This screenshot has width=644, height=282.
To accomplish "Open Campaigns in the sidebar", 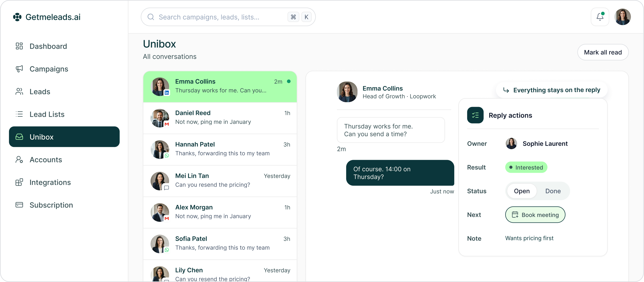I will (64, 69).
